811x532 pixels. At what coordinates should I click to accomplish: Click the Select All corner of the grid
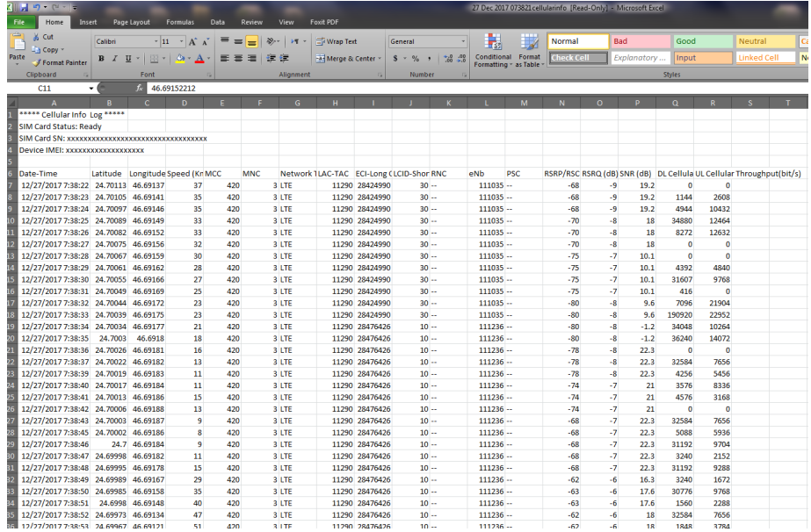tap(12, 103)
